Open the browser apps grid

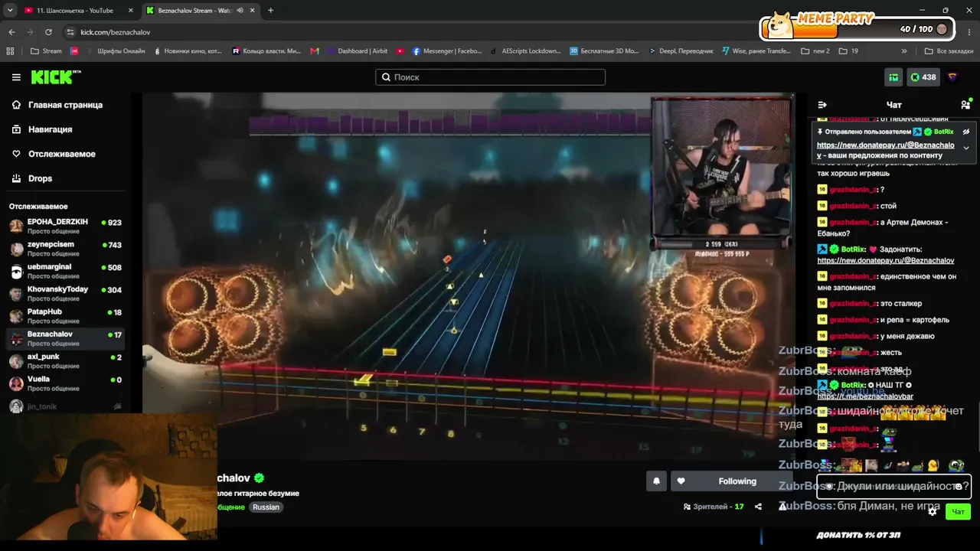pyautogui.click(x=10, y=51)
